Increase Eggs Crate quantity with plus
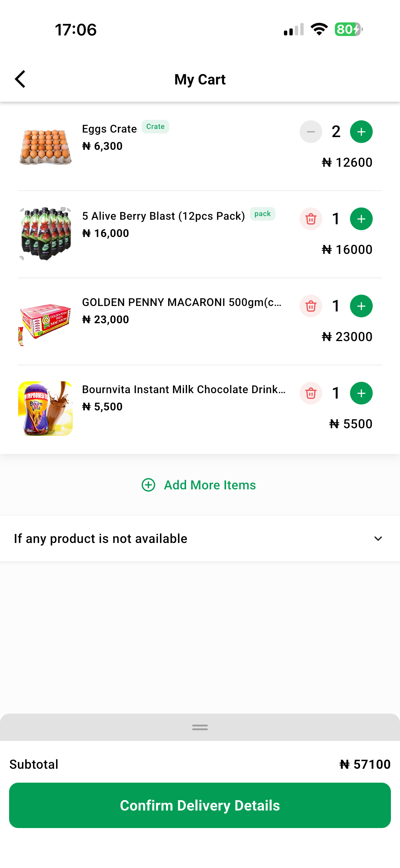This screenshot has width=400, height=868. click(x=361, y=132)
